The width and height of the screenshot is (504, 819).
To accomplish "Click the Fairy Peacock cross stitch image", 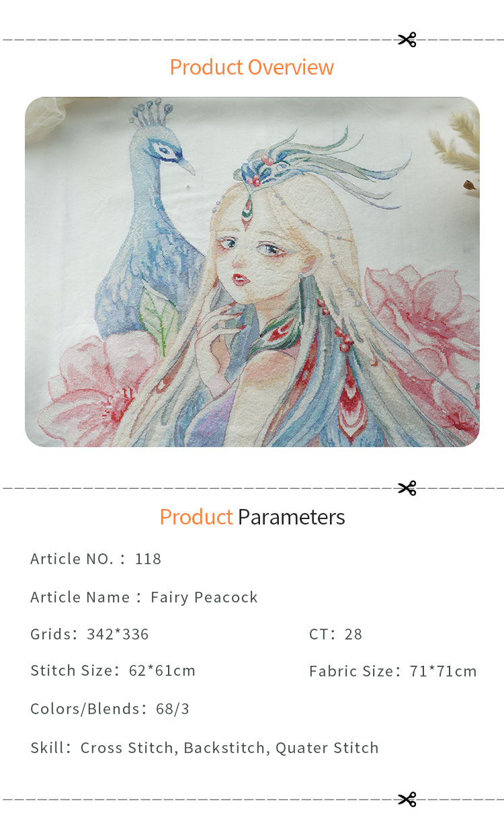I will (x=252, y=272).
